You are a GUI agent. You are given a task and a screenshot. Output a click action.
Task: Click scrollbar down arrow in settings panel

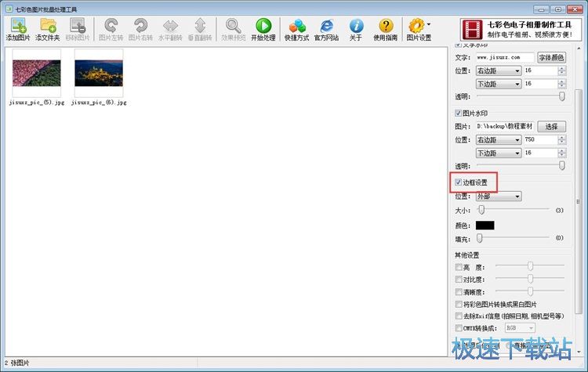(579, 352)
